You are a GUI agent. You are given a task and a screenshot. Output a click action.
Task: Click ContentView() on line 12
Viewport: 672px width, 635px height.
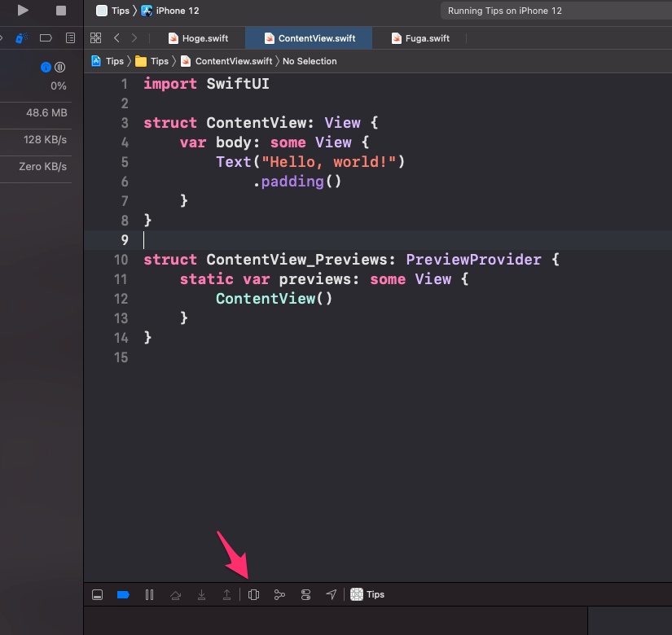coord(274,299)
